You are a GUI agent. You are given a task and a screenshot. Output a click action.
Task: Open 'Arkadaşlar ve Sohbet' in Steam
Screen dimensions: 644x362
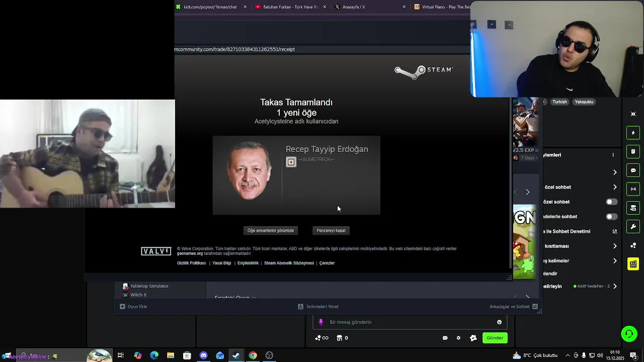point(514,306)
